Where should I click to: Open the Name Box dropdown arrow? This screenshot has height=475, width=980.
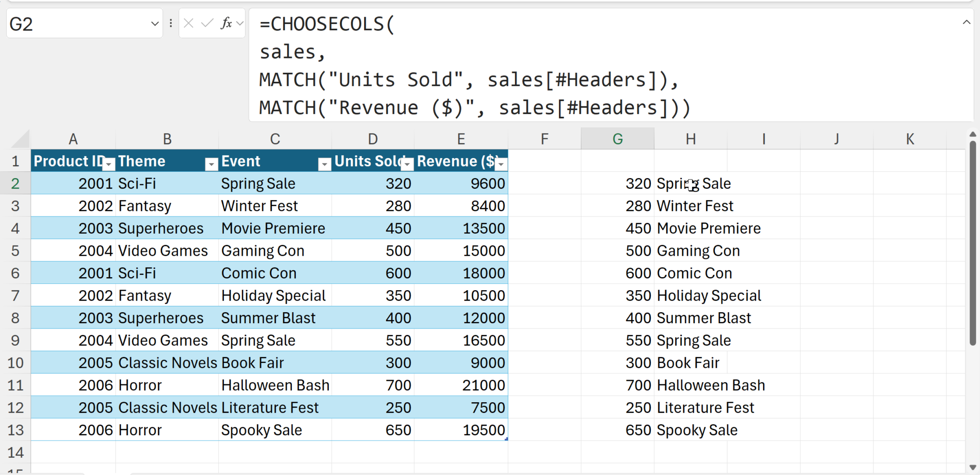pos(155,23)
